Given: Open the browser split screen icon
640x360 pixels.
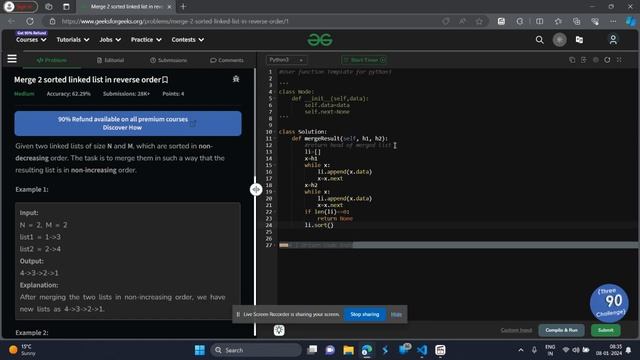Looking at the screenshot, I should pos(539,21).
